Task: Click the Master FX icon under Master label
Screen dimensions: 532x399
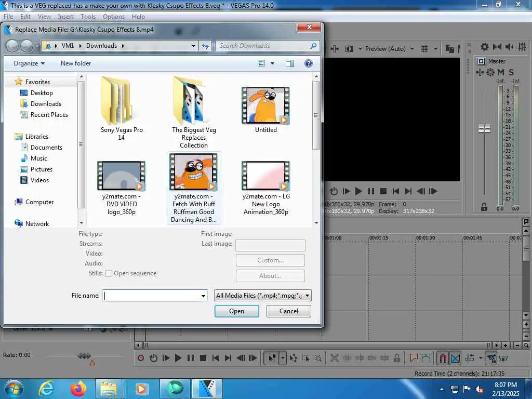Action: (480, 72)
